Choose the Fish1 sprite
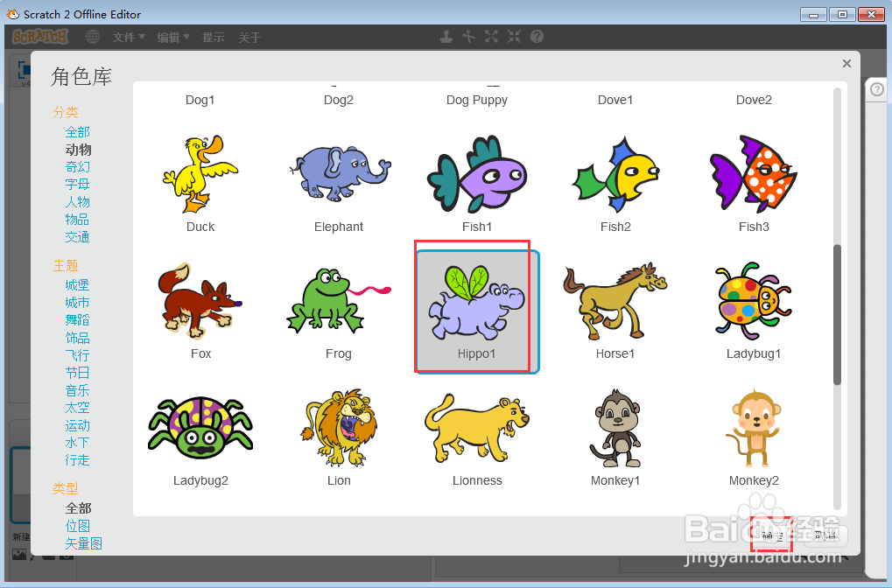The height and width of the screenshot is (588, 892). (477, 174)
